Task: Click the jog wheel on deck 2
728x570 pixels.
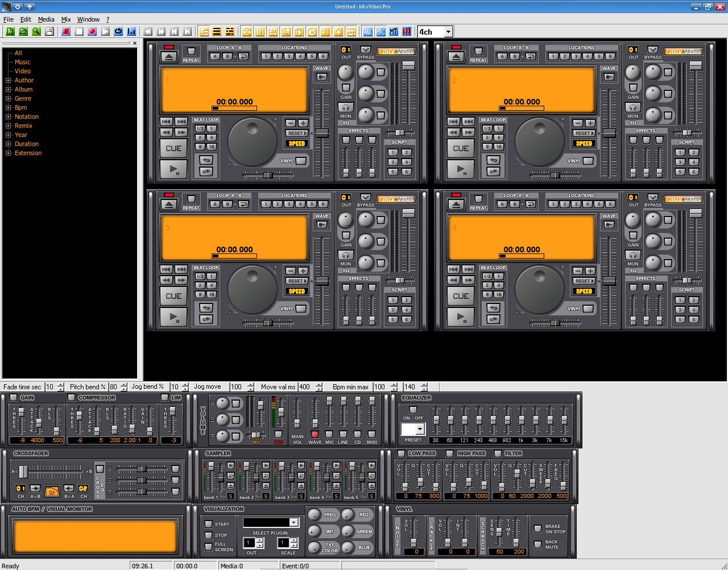Action: click(539, 142)
